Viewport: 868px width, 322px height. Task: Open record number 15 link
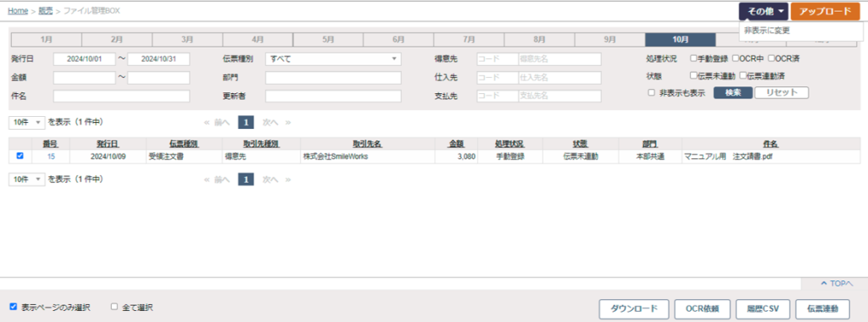pos(51,157)
